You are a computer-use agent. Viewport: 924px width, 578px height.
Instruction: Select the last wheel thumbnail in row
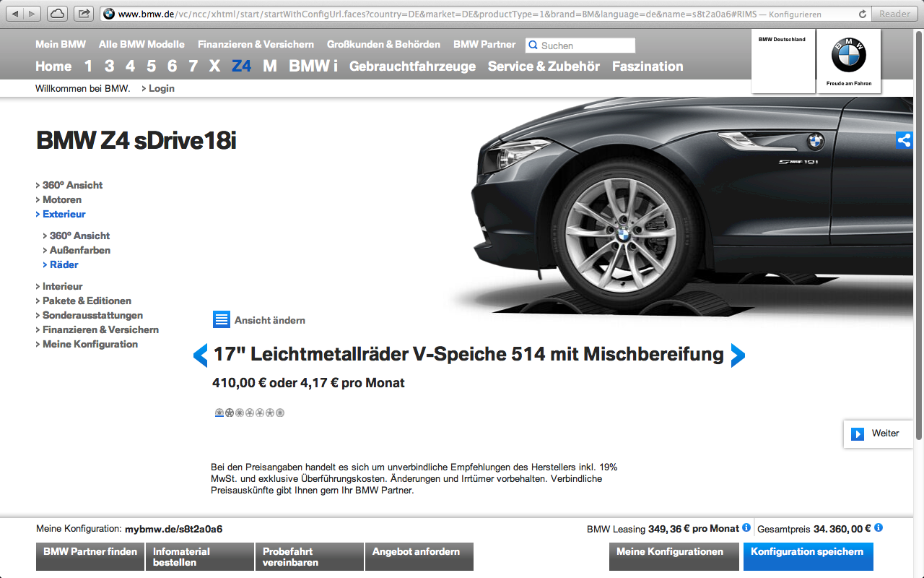click(280, 413)
